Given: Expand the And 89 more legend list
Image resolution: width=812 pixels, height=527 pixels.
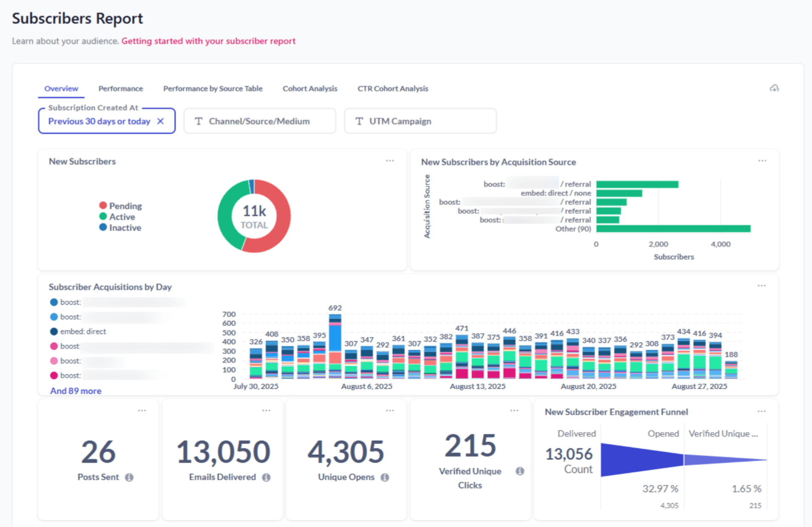Looking at the screenshot, I should [75, 391].
